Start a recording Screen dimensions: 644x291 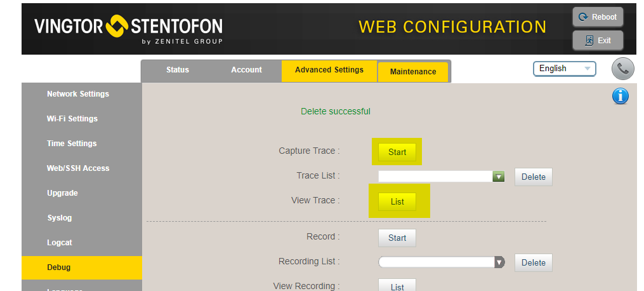pos(397,238)
